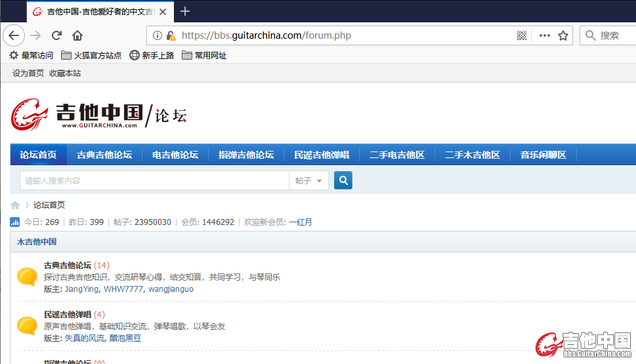Click the site info icon in address bar
The height and width of the screenshot is (364, 636).
tap(158, 35)
